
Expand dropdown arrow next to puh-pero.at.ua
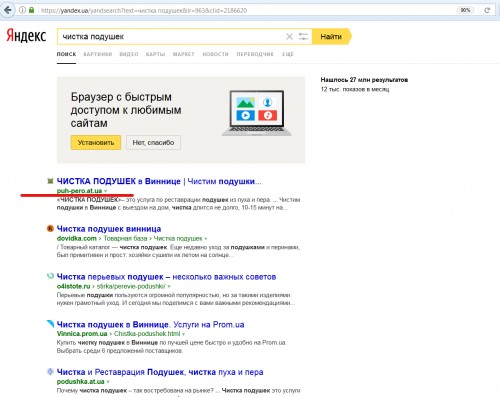(x=106, y=191)
